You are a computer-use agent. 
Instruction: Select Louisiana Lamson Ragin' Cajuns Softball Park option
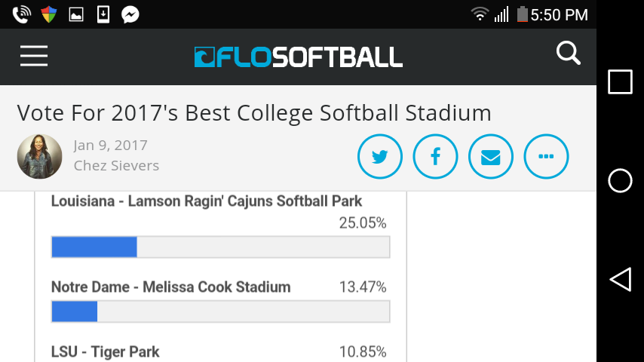point(207,201)
